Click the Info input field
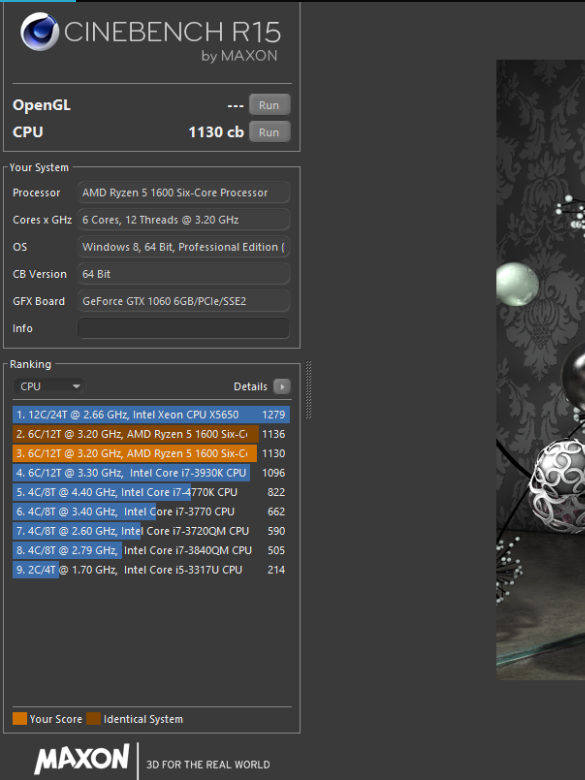 tap(184, 328)
